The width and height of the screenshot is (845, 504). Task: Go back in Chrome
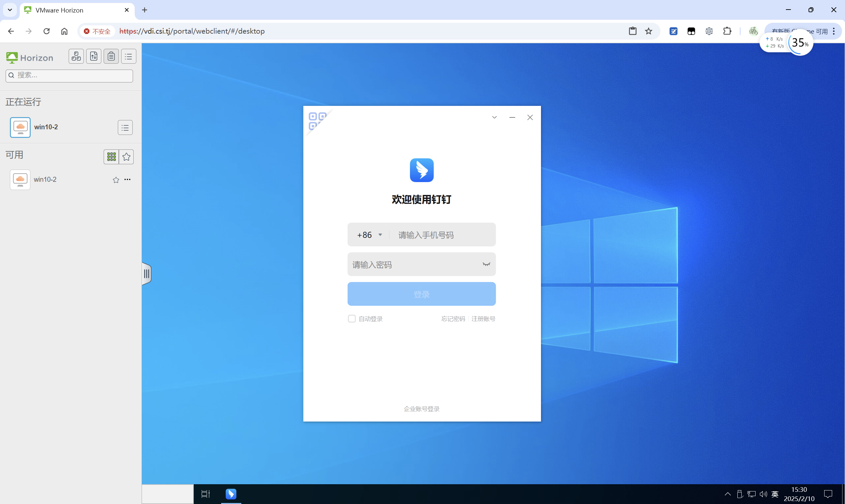tap(11, 31)
